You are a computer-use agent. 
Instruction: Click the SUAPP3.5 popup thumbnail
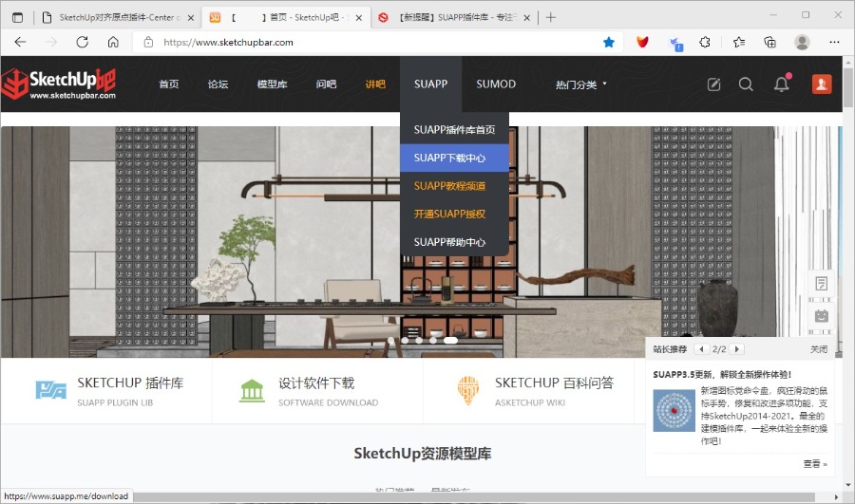pyautogui.click(x=674, y=410)
